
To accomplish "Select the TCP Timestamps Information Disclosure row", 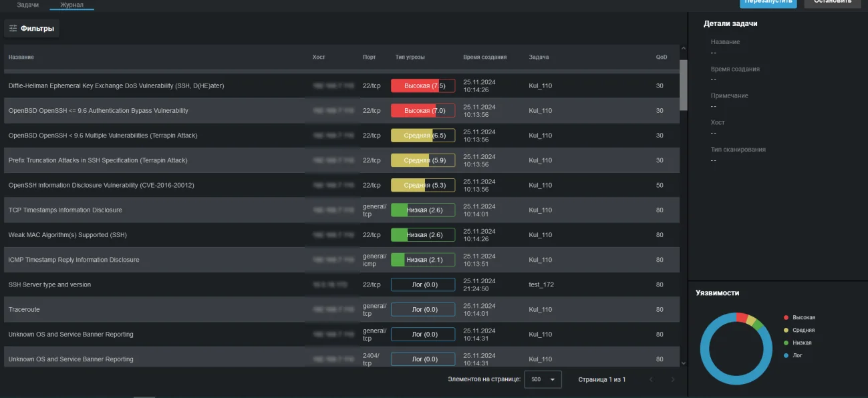I will point(341,210).
